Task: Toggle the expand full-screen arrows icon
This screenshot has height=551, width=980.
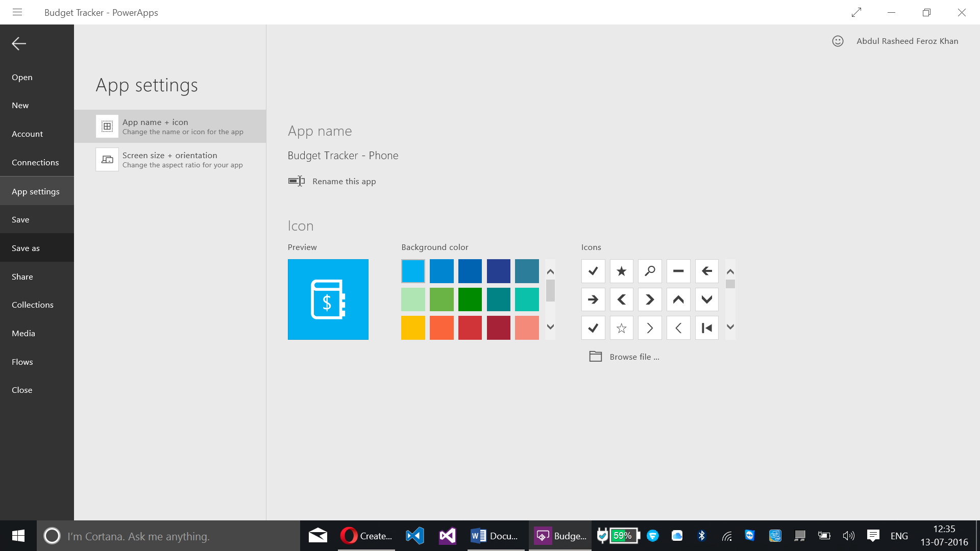Action: (856, 12)
